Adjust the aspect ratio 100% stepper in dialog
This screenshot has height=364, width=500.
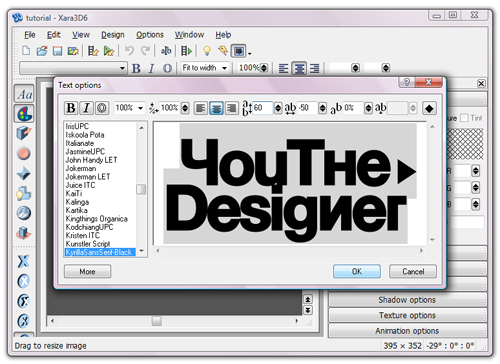185,108
